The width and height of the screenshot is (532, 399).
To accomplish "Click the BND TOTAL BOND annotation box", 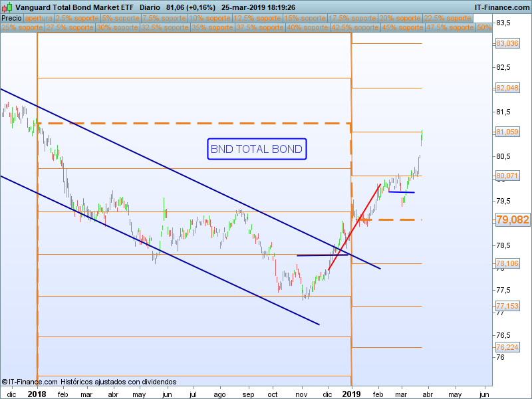I will click(x=257, y=149).
